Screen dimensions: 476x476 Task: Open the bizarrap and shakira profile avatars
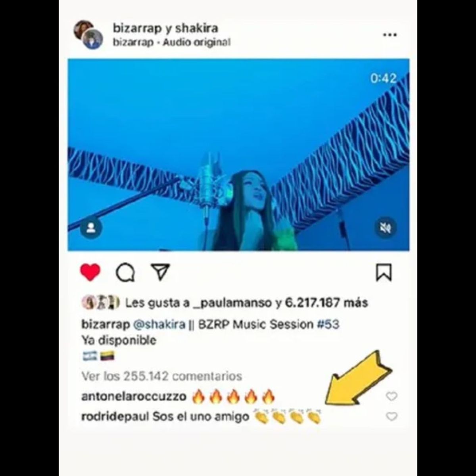(x=88, y=35)
